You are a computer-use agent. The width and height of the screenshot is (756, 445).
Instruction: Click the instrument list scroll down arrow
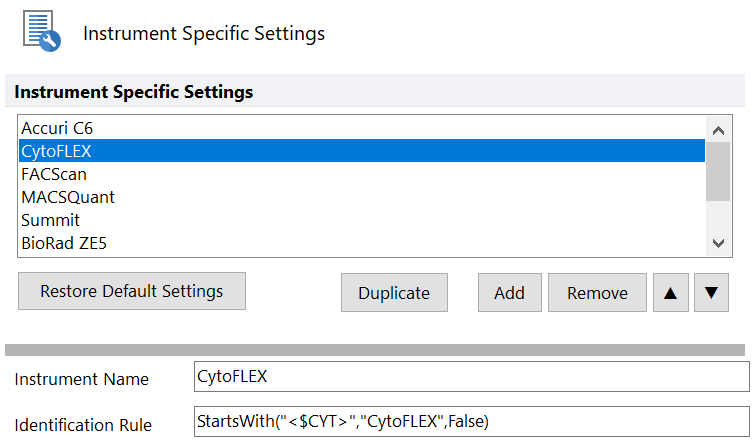pos(717,243)
